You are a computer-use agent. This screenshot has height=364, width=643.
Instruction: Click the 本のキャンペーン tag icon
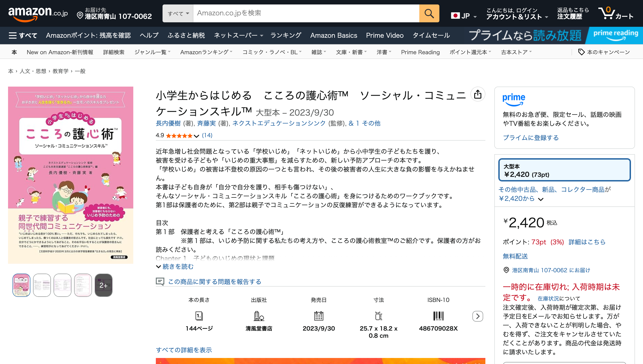click(581, 52)
